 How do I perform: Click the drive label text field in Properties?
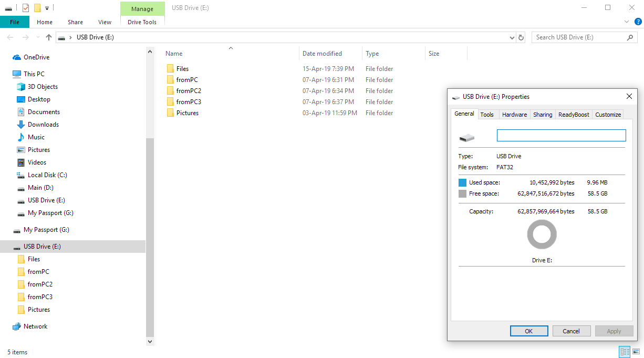point(562,136)
